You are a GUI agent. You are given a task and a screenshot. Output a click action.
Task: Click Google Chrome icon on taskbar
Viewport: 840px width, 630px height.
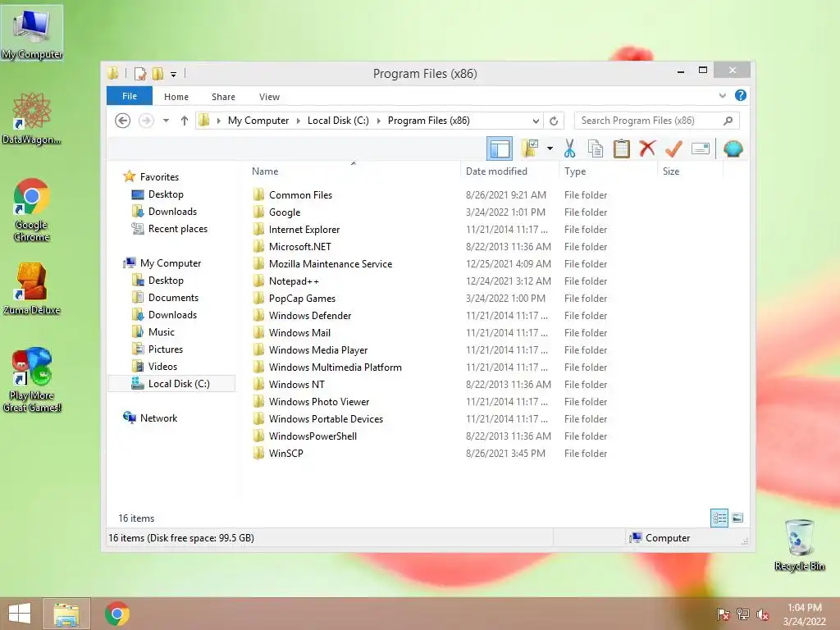pyautogui.click(x=116, y=614)
